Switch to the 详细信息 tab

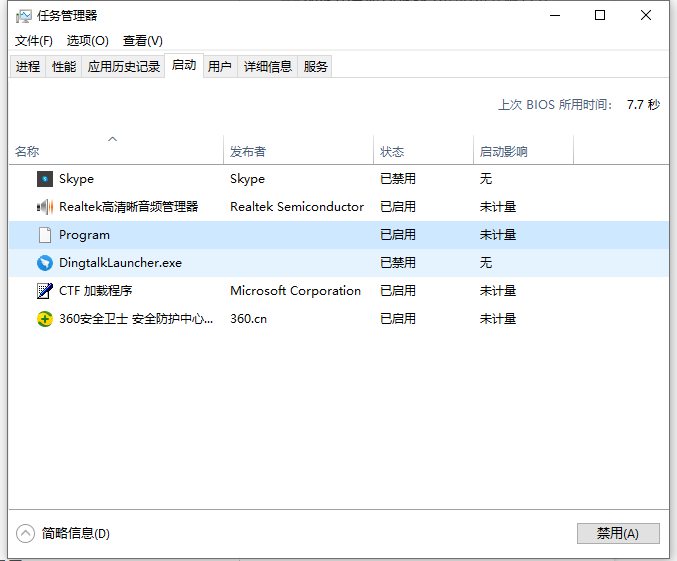[x=268, y=67]
